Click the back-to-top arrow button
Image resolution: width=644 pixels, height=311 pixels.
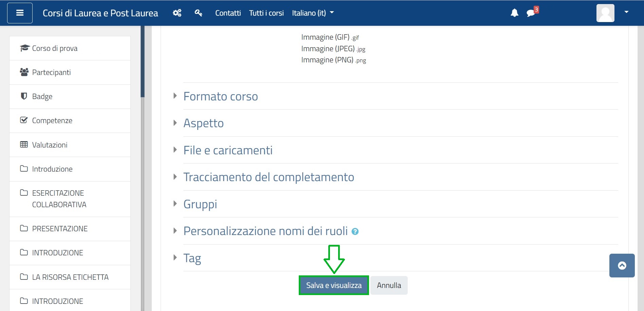point(622,266)
